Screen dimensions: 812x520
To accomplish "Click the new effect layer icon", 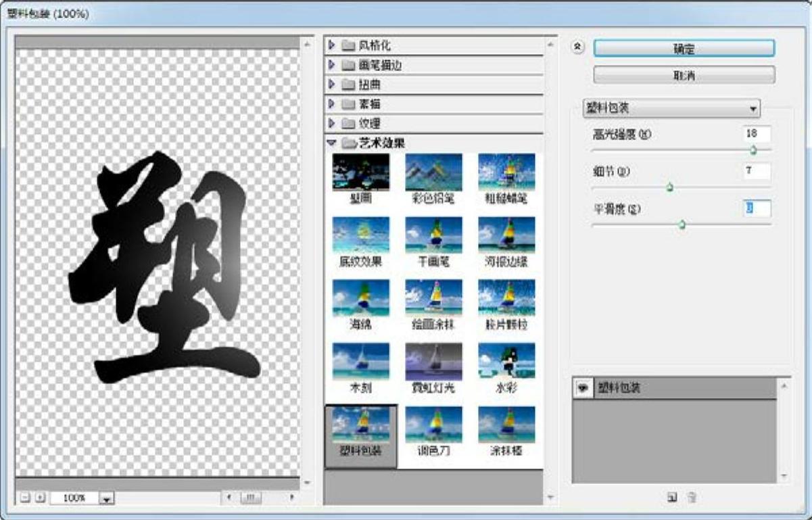I will 672,497.
